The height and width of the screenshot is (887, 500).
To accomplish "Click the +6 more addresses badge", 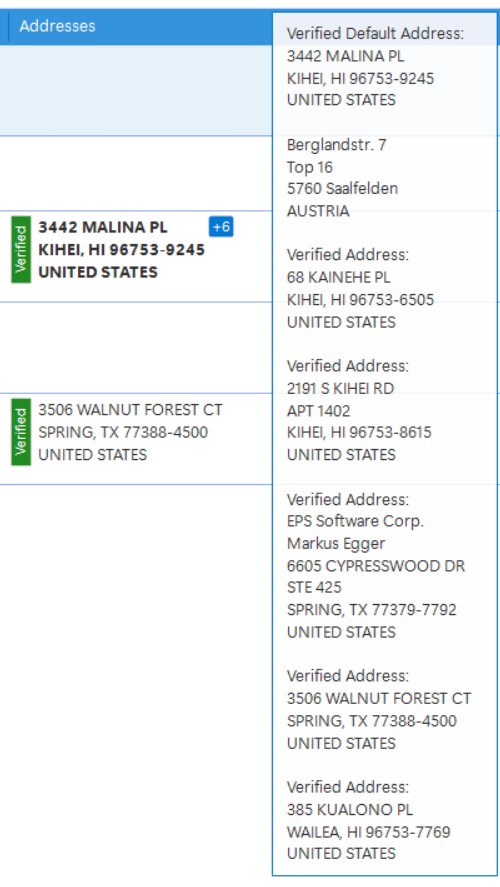I will point(221,227).
